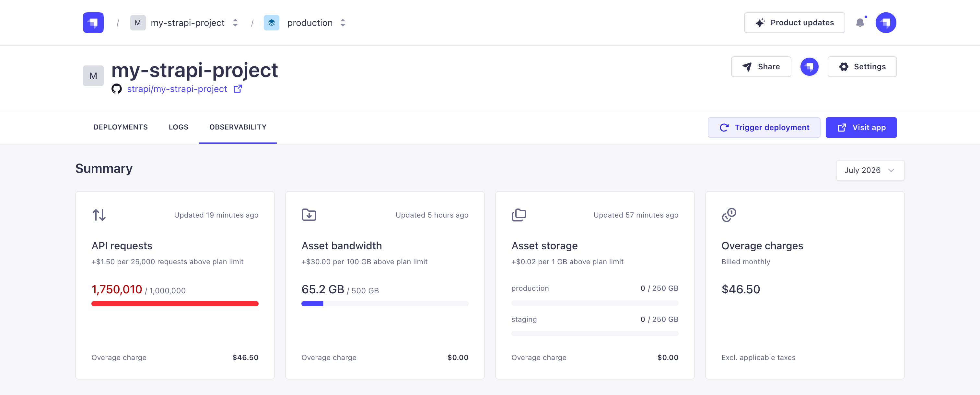Screen dimensions: 980x395
Task: Click the production storage progress bar
Action: pyautogui.click(x=595, y=303)
